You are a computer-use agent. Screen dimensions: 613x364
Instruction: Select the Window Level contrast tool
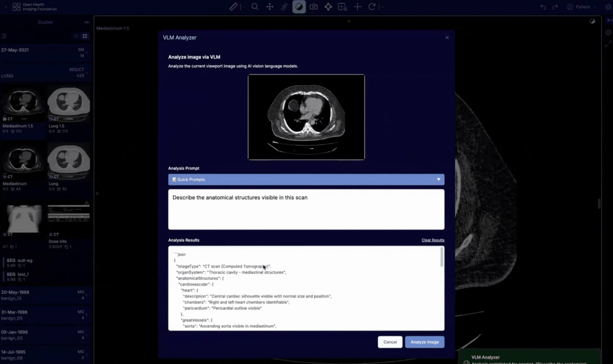299,7
